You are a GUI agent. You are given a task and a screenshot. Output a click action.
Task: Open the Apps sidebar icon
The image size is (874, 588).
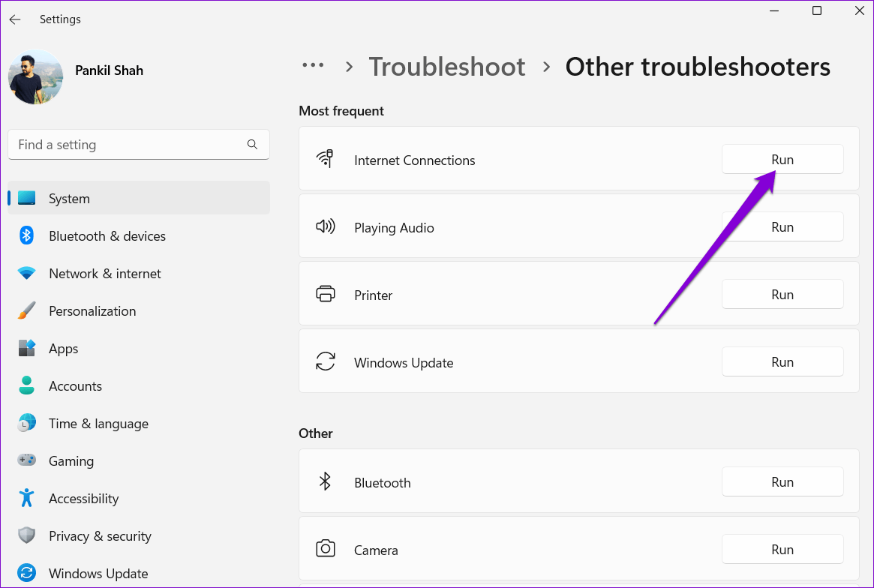pyautogui.click(x=27, y=349)
